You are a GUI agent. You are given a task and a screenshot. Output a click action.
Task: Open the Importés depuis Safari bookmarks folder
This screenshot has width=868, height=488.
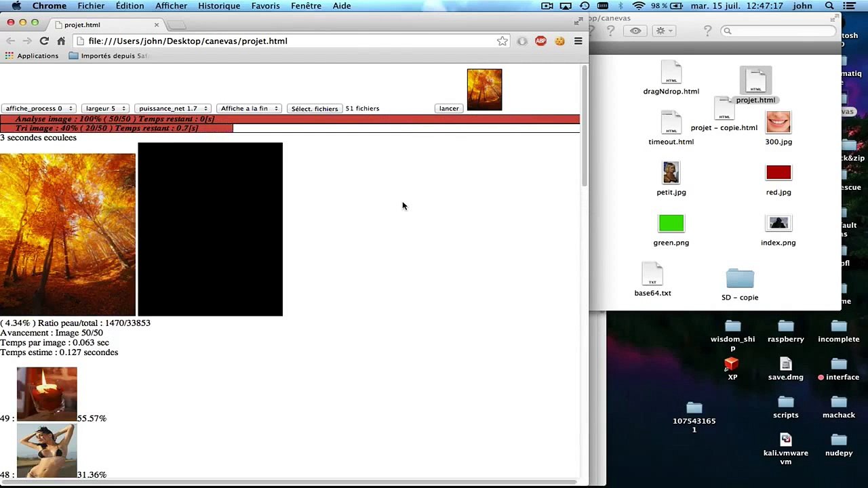pos(108,56)
